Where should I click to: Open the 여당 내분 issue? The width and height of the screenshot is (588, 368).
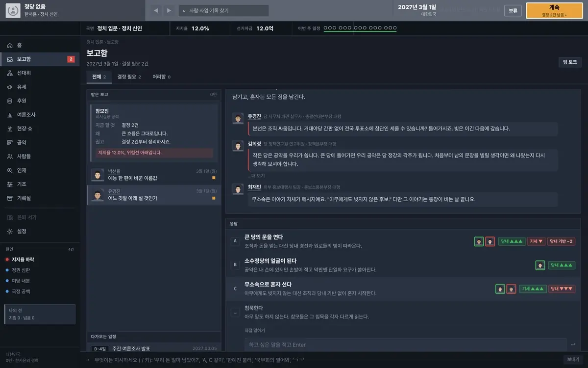click(x=40, y=281)
